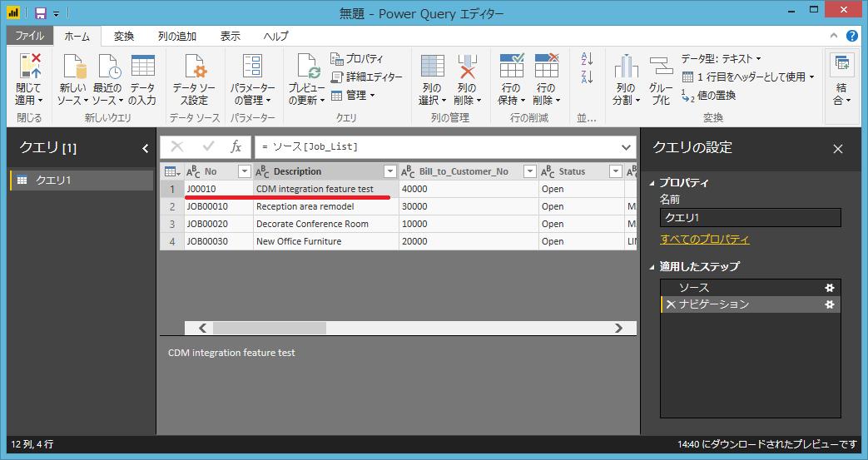Select row number 3 header

pos(172,225)
